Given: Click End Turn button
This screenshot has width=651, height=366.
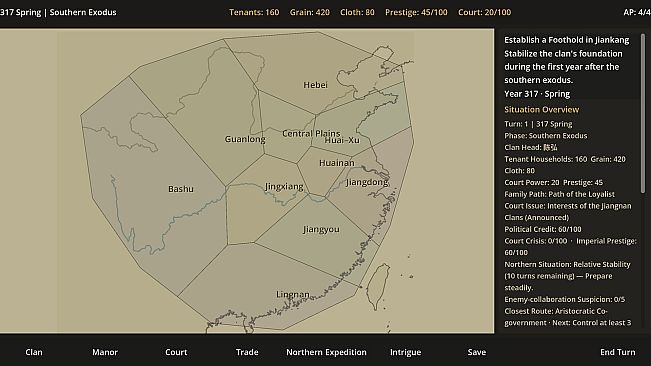Looking at the screenshot, I should pos(617,352).
